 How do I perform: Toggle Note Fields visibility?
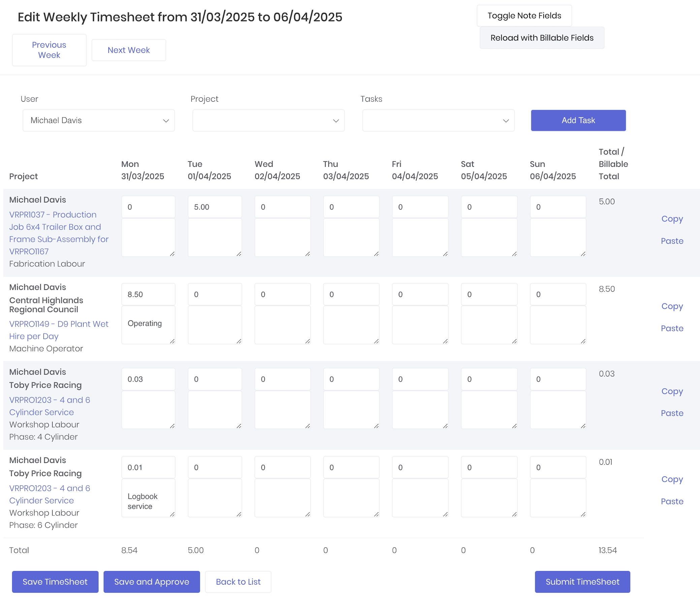tap(524, 16)
